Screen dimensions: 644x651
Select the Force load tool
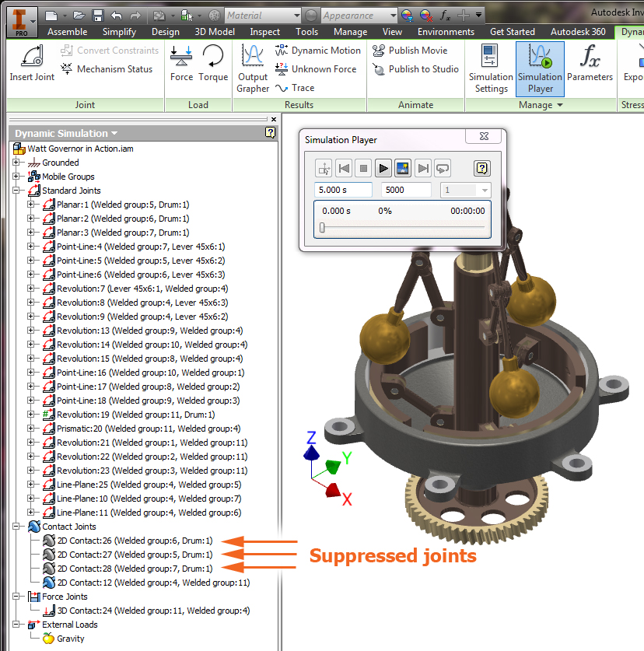pos(181,63)
